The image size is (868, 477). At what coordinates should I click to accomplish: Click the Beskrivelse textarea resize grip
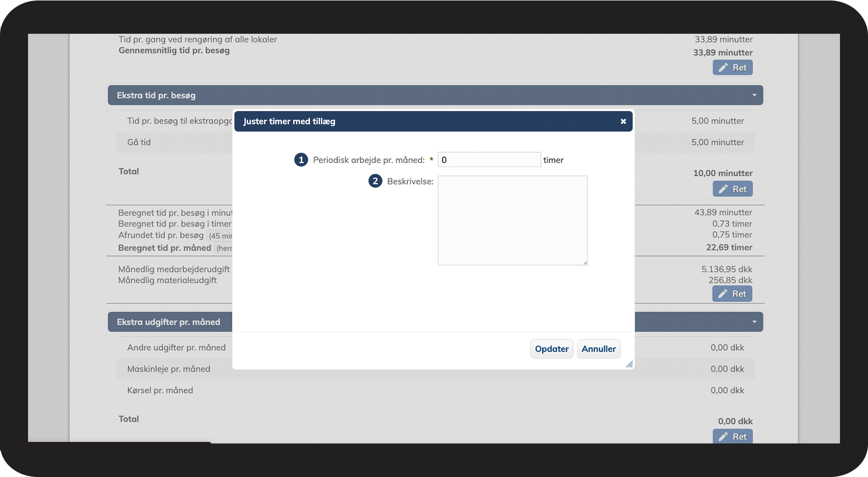coord(585,262)
